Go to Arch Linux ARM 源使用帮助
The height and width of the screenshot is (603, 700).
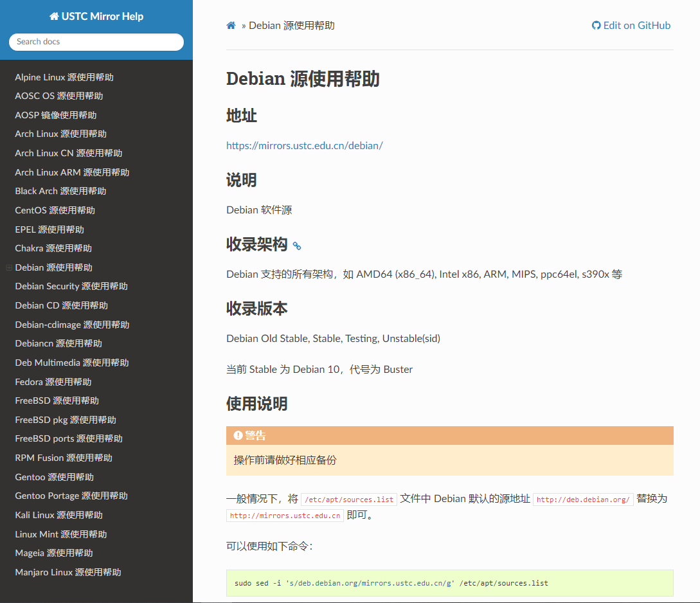(x=73, y=172)
